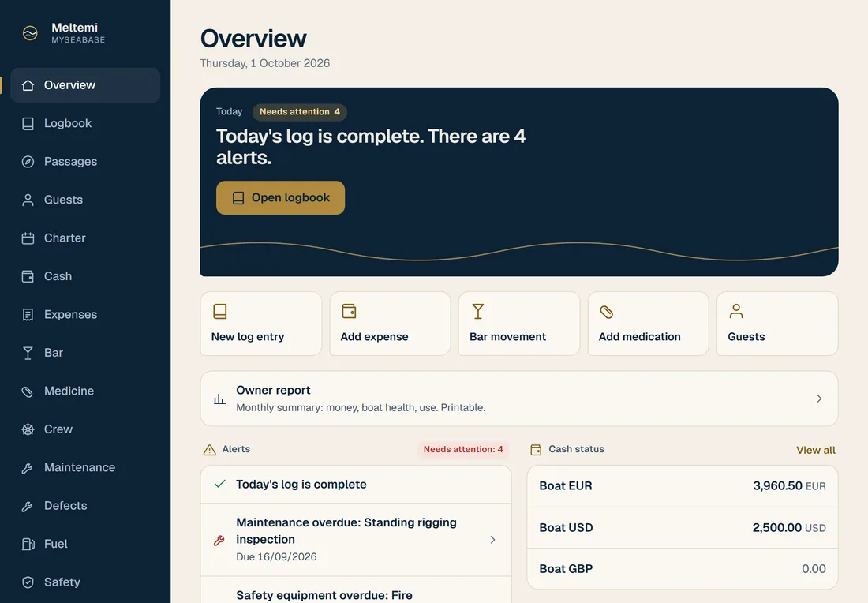This screenshot has height=603, width=868.
Task: Click the Logbook book icon in sidebar
Action: 28,123
